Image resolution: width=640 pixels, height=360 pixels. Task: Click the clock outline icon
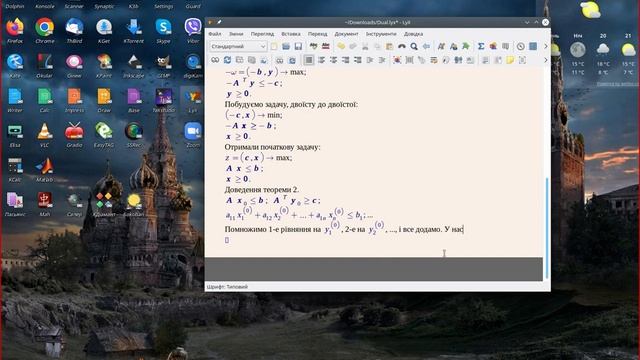(520, 47)
